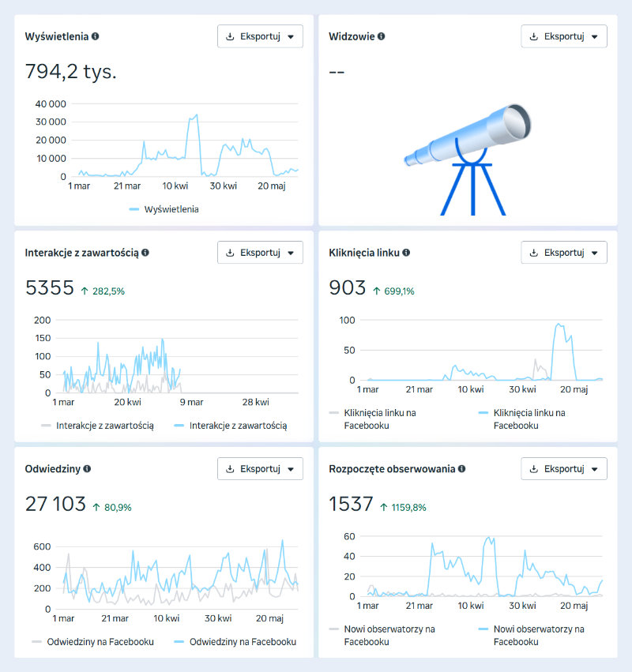Show info for Kliknięcia linku
Viewport: 632px width, 672px height.
tap(406, 253)
